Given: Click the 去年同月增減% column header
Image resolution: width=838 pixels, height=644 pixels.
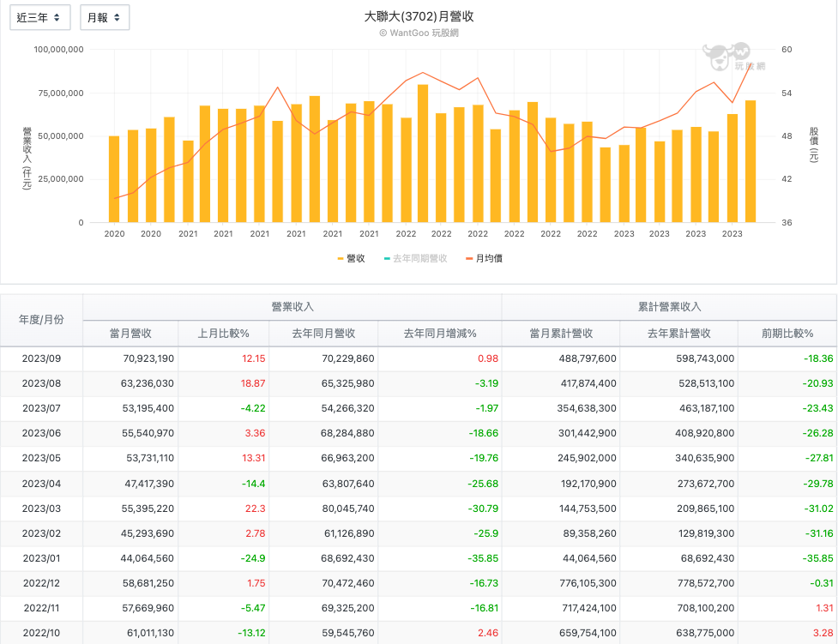Looking at the screenshot, I should (439, 334).
